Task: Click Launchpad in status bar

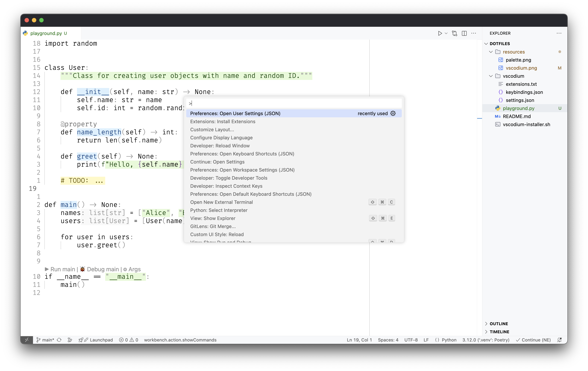Action: pyautogui.click(x=101, y=340)
